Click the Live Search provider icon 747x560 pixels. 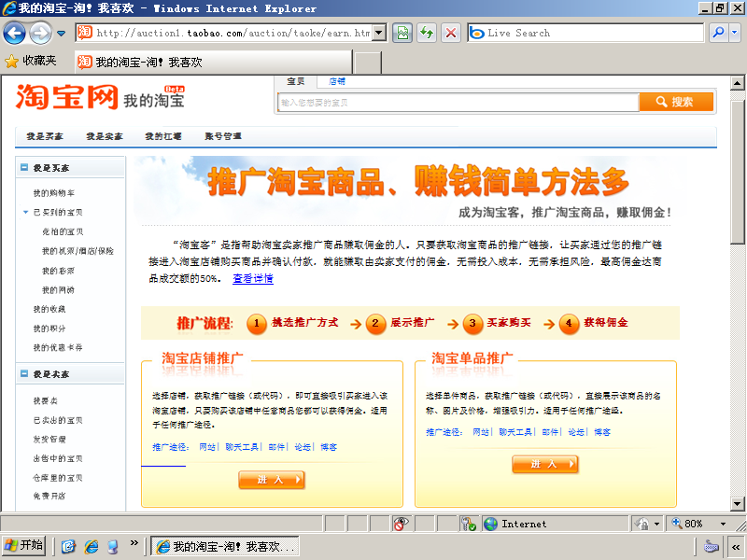coord(476,33)
